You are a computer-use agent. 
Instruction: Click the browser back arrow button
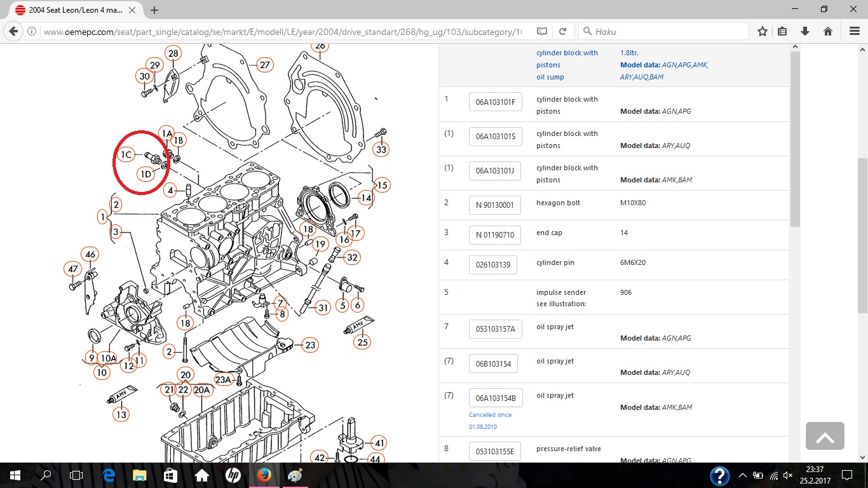tap(14, 31)
